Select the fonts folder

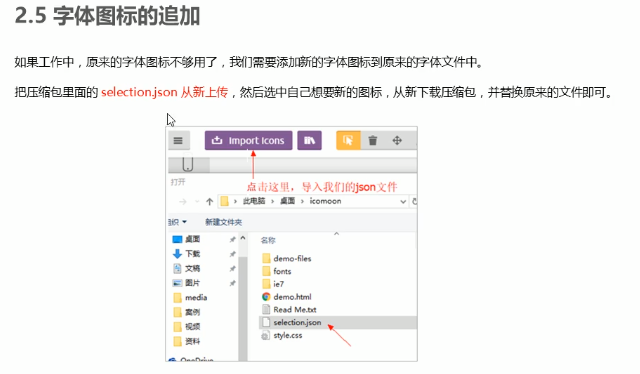point(282,271)
